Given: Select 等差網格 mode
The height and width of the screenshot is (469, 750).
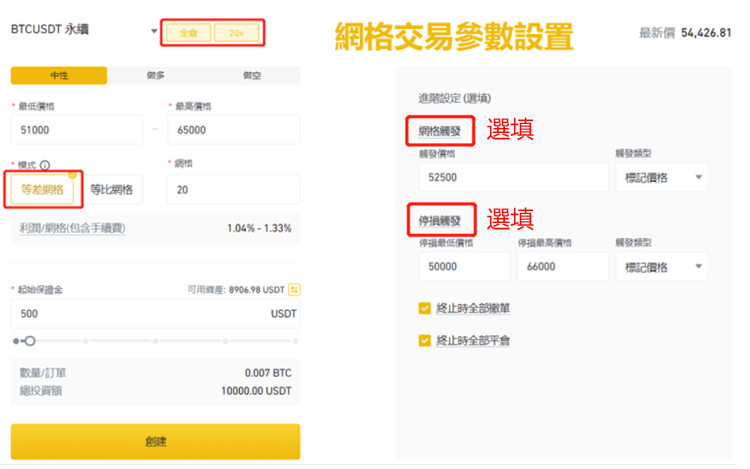Looking at the screenshot, I should tap(43, 189).
